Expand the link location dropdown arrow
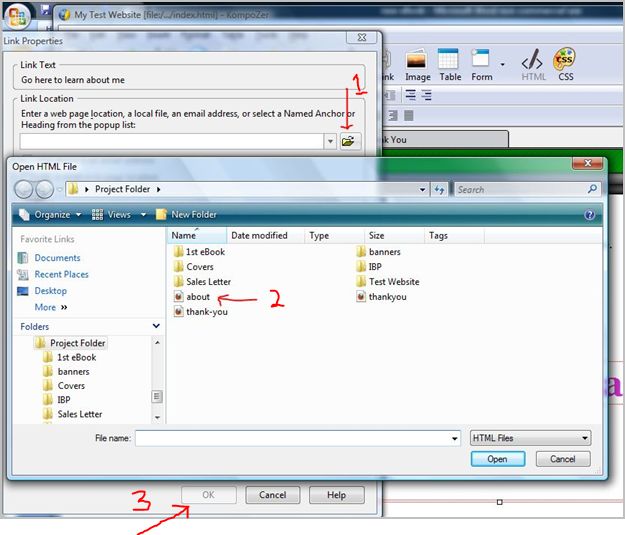 click(x=330, y=142)
